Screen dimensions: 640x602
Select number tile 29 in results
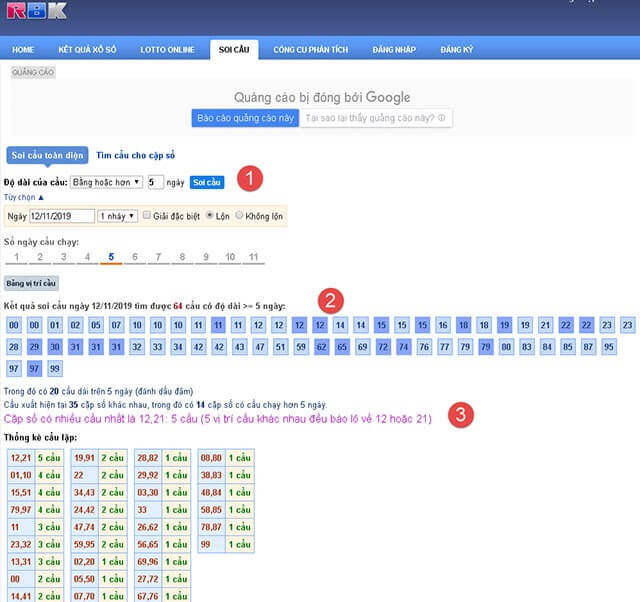click(x=35, y=346)
